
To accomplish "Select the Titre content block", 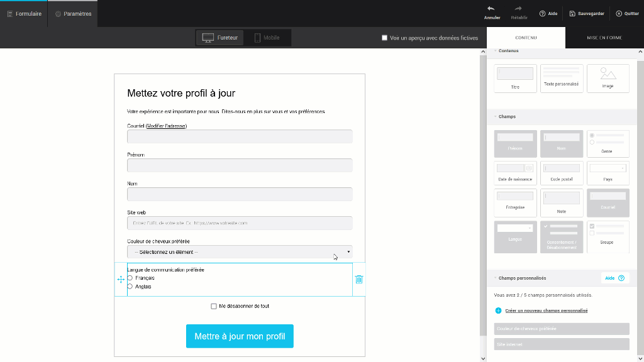I will pos(515,78).
